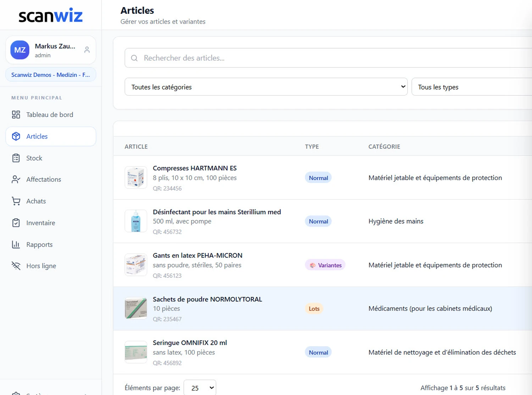Click the Variantes type badge
532x395 pixels.
tap(325, 265)
